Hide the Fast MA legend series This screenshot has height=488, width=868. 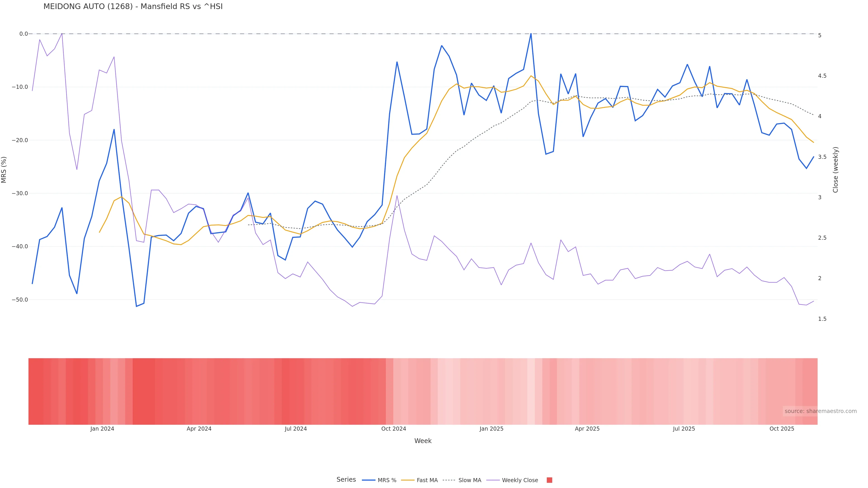click(x=427, y=480)
